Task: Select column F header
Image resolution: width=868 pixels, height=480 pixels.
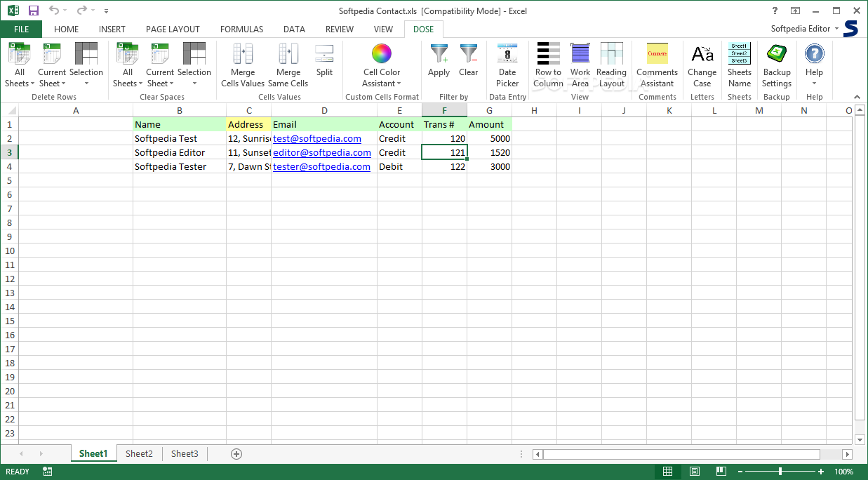Action: (444, 110)
